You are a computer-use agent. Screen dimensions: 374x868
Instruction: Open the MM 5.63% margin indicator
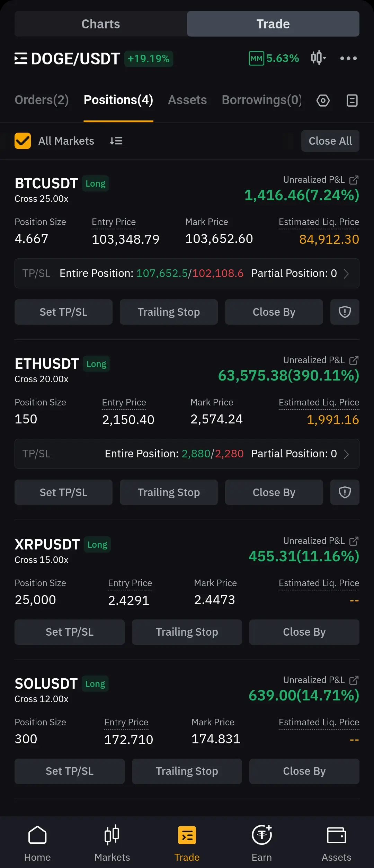[x=274, y=58]
